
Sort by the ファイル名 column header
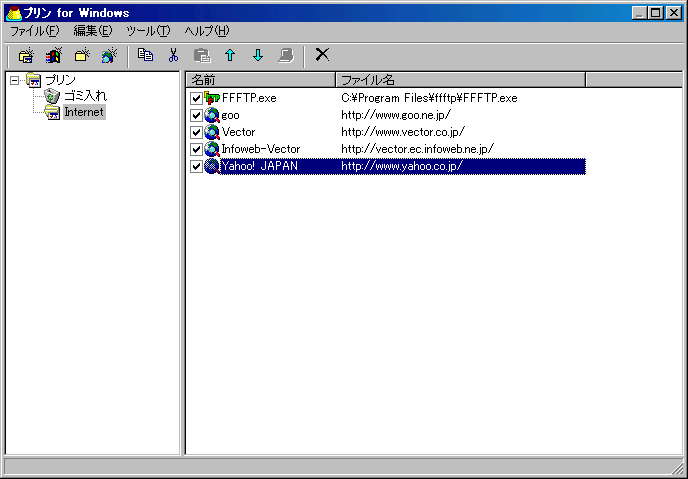[461, 80]
